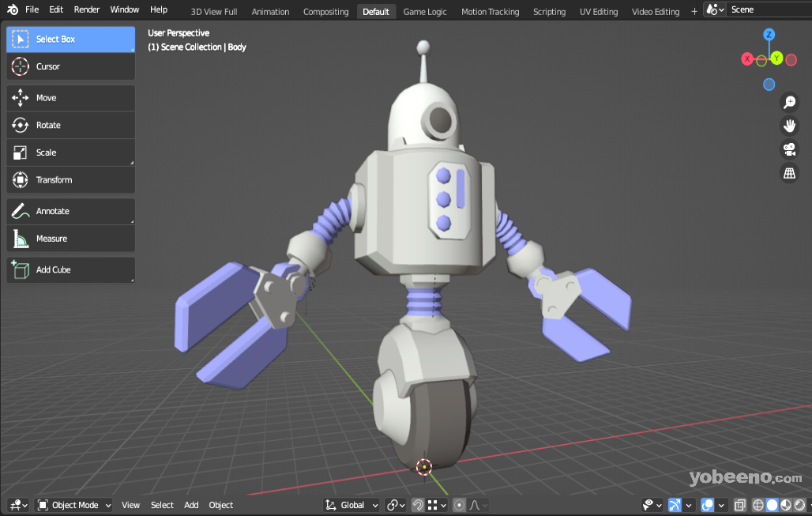Viewport: 812px width, 516px height.
Task: Open the scene browse dropdown
Action: 715,9
